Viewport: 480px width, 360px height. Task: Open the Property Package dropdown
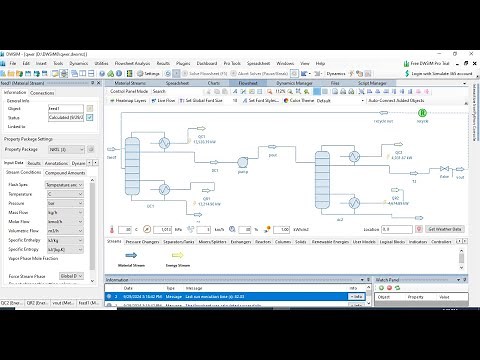(x=66, y=149)
